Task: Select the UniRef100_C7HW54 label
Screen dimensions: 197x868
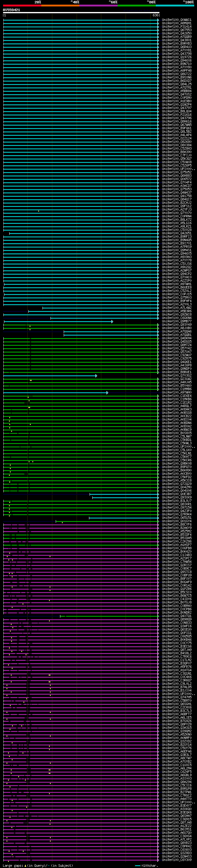Action: click(177, 562)
